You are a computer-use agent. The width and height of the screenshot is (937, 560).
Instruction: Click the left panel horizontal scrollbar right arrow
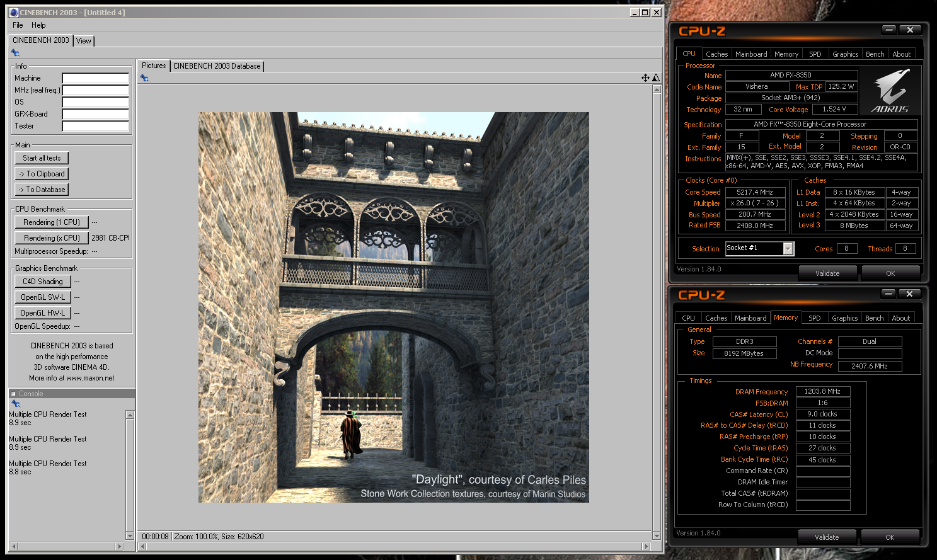(x=120, y=546)
